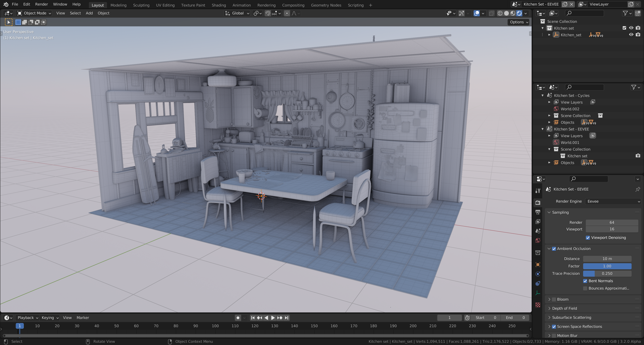Switch to Rendered viewport shading
The width and height of the screenshot is (644, 345).
point(520,13)
